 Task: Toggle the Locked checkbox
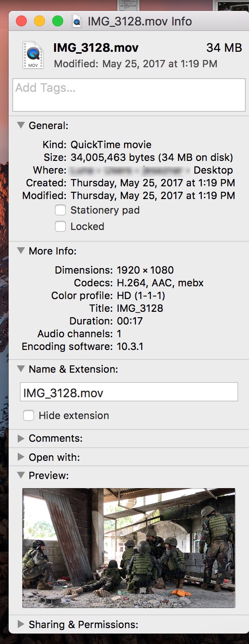(60, 226)
